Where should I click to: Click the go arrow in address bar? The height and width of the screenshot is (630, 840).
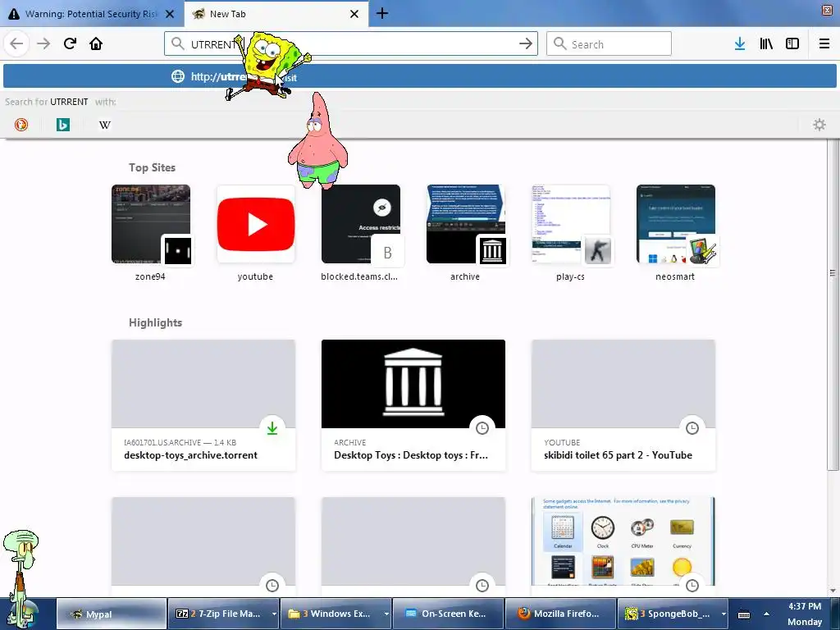click(526, 43)
